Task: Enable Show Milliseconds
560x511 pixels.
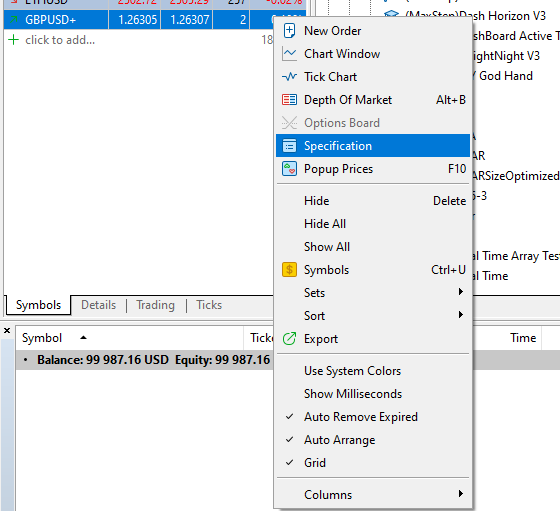Action: point(372,394)
